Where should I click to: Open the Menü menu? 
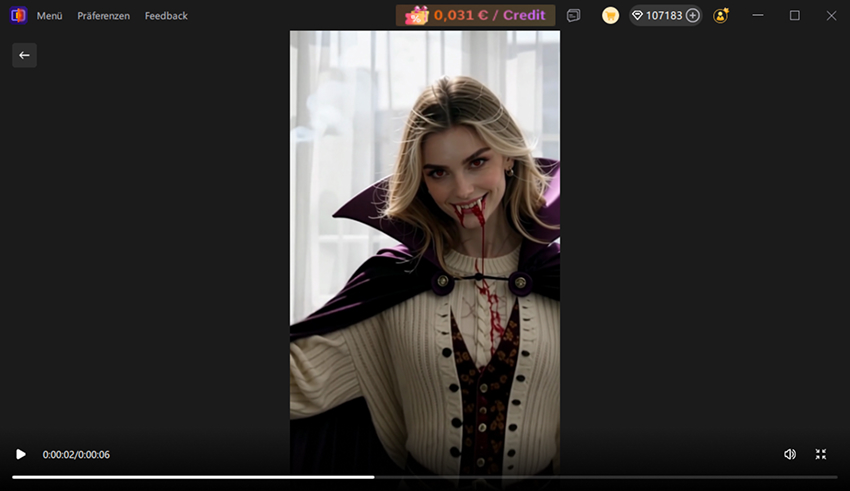(49, 16)
